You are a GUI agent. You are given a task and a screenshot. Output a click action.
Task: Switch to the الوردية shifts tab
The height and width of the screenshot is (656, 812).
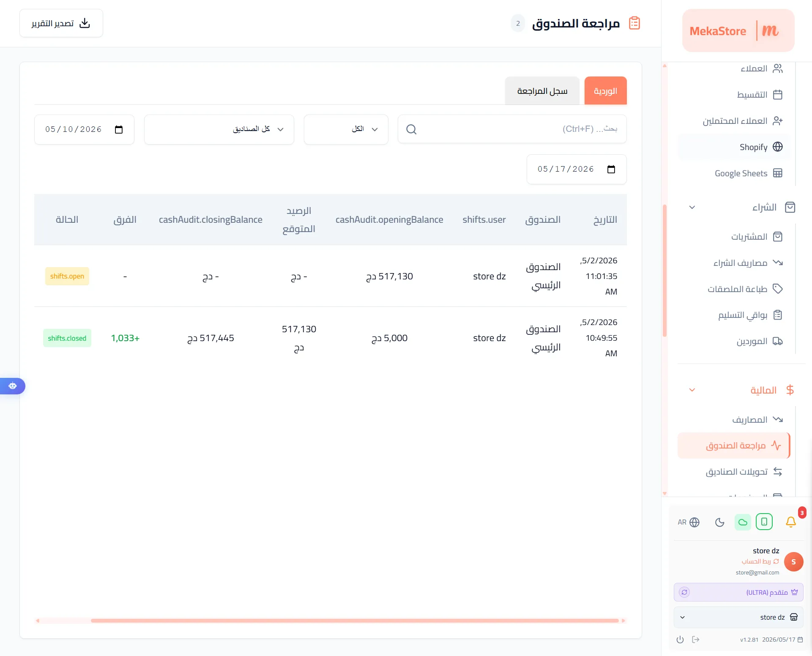[605, 91]
